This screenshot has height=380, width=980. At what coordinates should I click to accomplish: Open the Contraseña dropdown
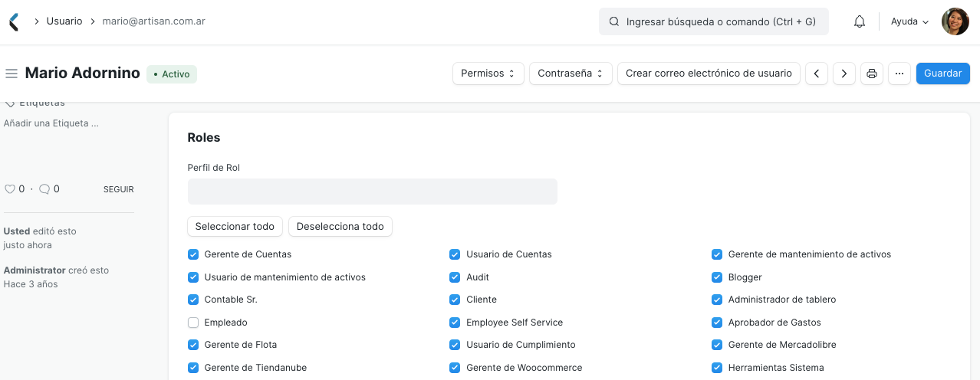[571, 74]
